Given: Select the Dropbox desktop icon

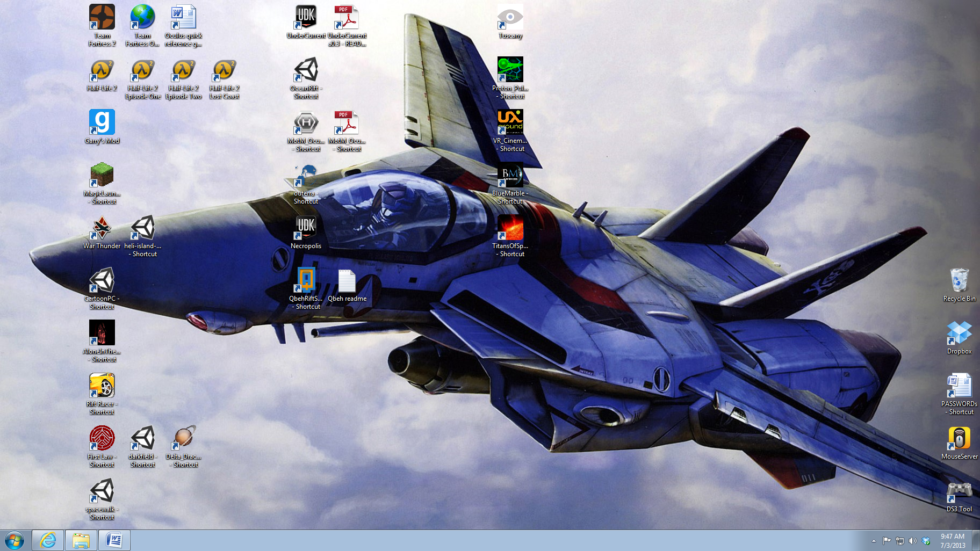Looking at the screenshot, I should pos(959,334).
